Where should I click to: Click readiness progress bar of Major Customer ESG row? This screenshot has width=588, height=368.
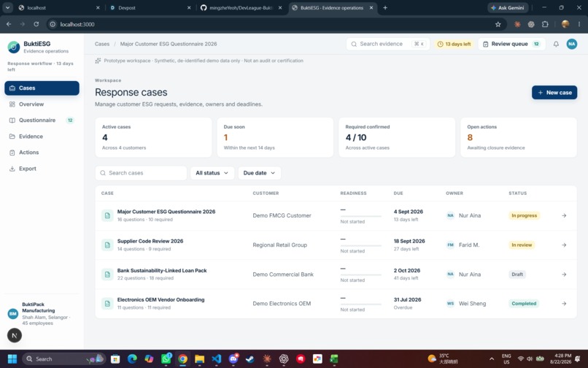point(360,216)
